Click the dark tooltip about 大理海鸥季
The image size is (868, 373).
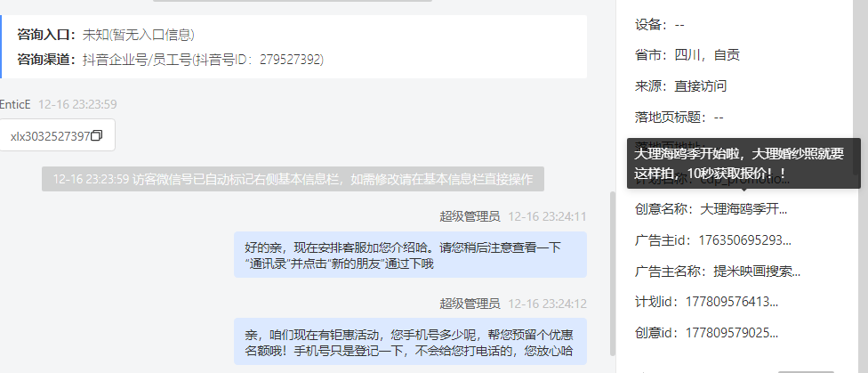pos(743,164)
